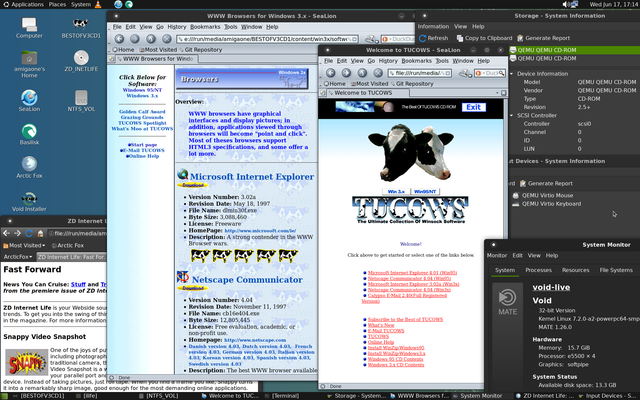Image resolution: width=640 pixels, height=400 pixels.
Task: Go back in WWW Browsers SeaLion window
Action: pyautogui.click(x=119, y=39)
